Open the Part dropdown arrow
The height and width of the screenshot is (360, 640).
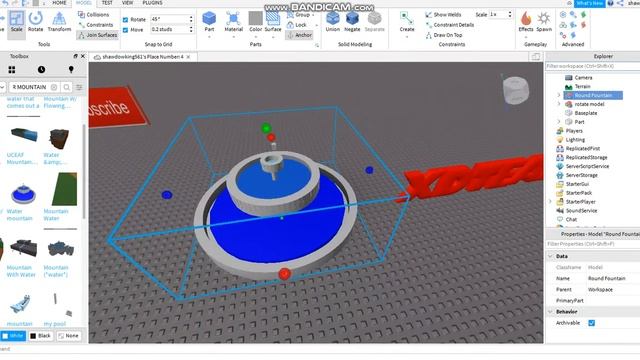coord(209,37)
